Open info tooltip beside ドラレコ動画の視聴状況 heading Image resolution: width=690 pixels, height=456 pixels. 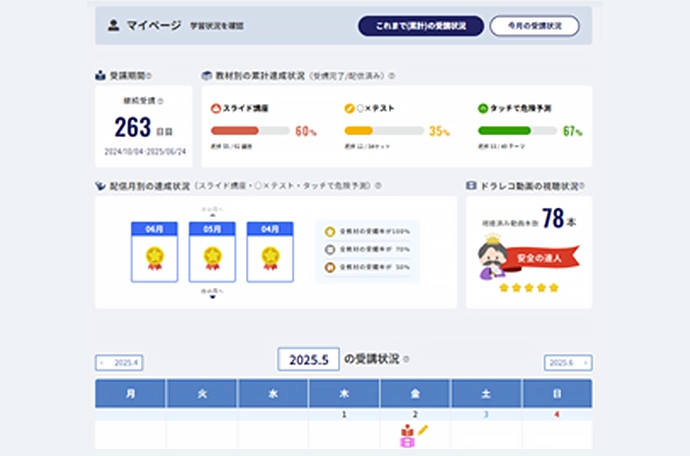point(582,186)
